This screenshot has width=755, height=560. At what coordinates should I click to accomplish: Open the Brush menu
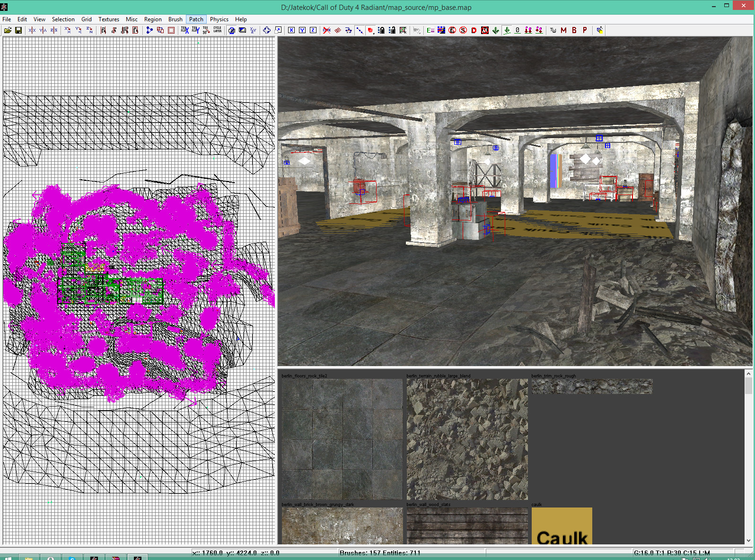pyautogui.click(x=176, y=19)
